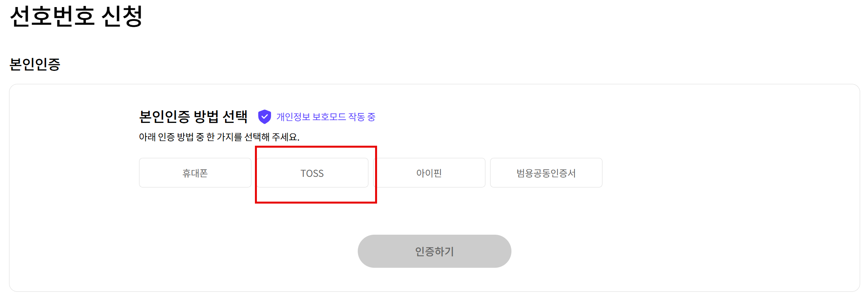Click the instruction text 아래 인증 방법 중 한 가지를 선택해 주세요

[219, 137]
